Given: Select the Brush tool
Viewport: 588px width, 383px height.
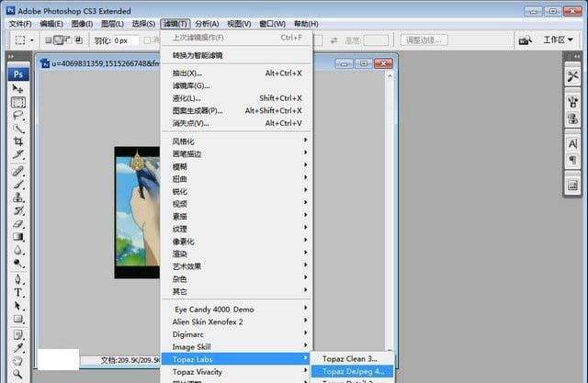Looking at the screenshot, I should [x=17, y=185].
